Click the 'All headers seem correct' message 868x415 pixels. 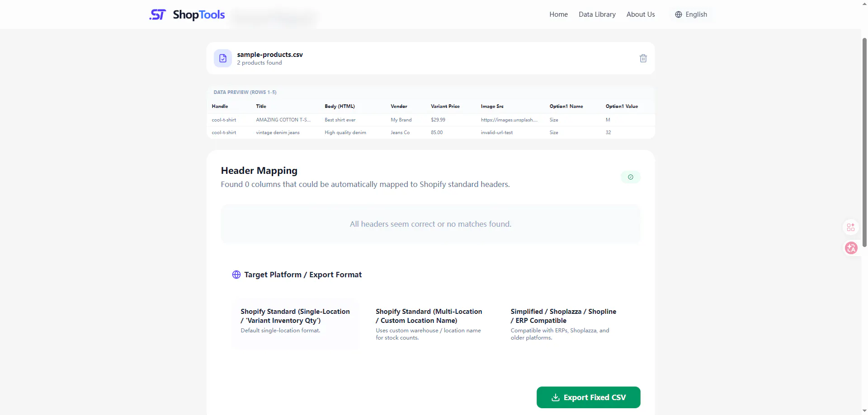430,224
